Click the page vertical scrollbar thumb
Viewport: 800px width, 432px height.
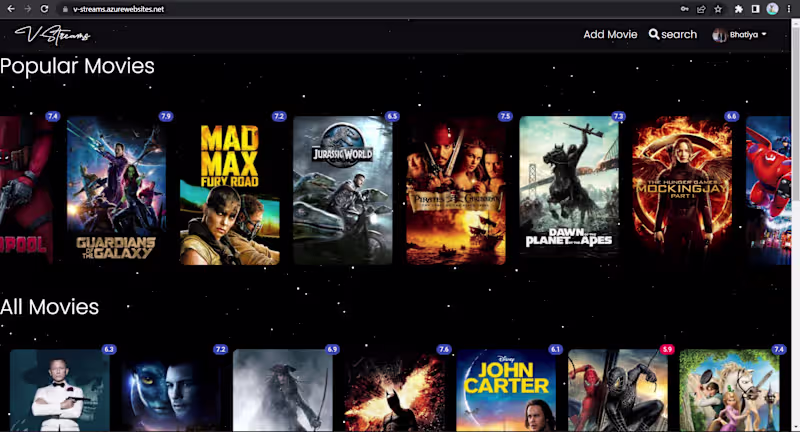[796, 112]
